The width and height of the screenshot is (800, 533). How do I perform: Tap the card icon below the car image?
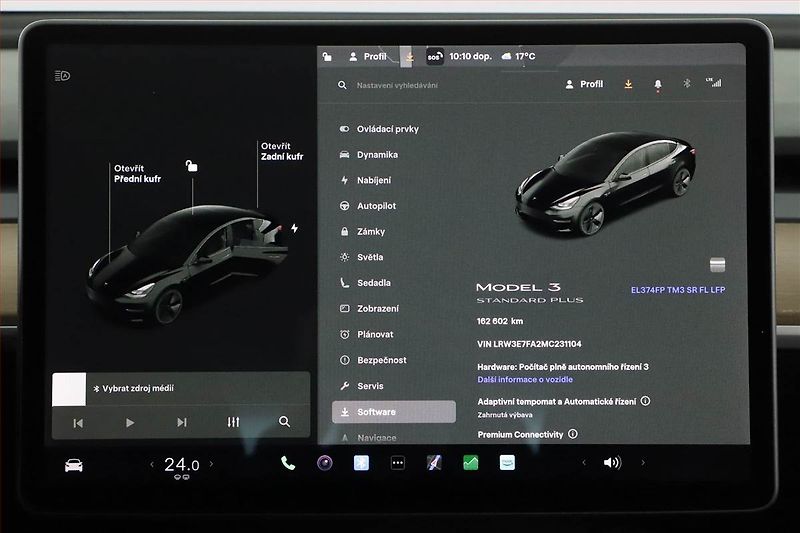[x=717, y=264]
